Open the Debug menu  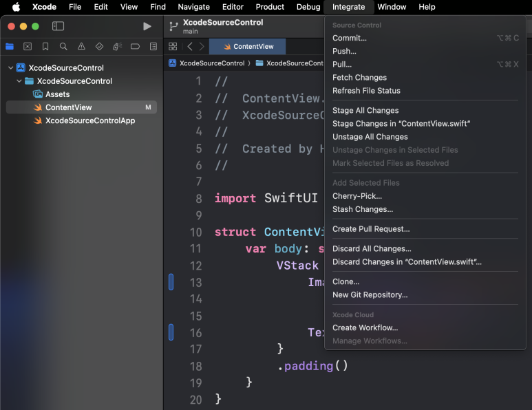pyautogui.click(x=308, y=7)
